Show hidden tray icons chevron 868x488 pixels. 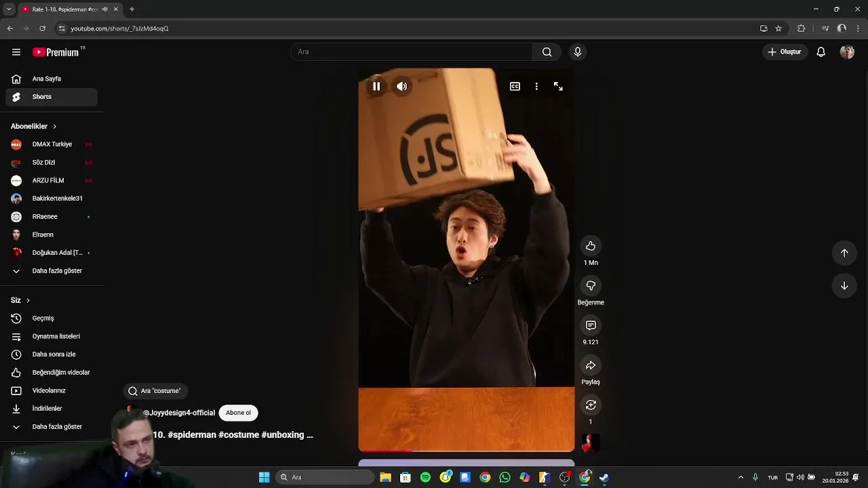pos(741,477)
